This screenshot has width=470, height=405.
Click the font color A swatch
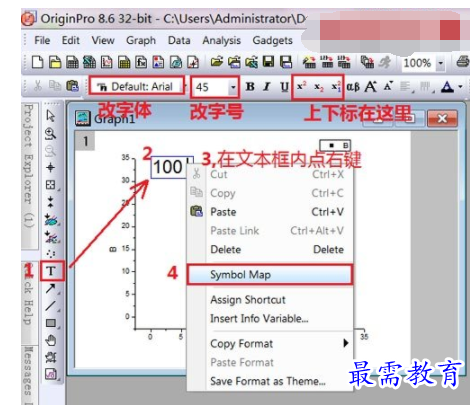tap(447, 87)
